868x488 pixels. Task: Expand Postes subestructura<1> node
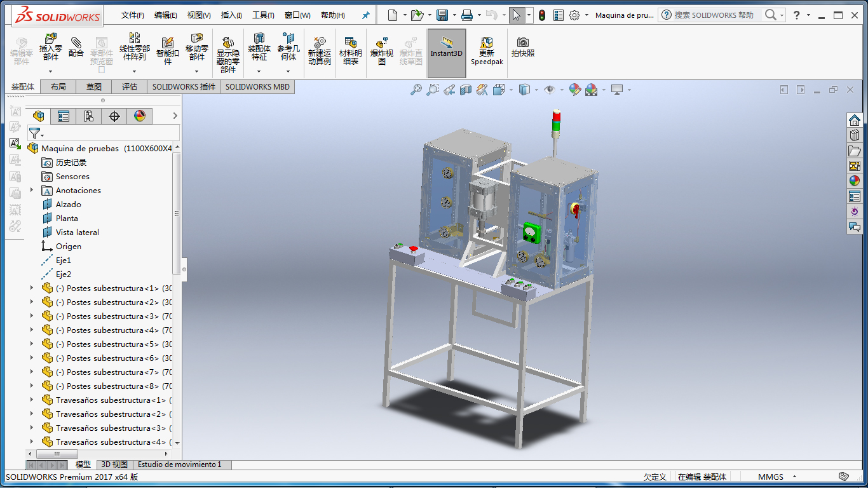(x=32, y=288)
